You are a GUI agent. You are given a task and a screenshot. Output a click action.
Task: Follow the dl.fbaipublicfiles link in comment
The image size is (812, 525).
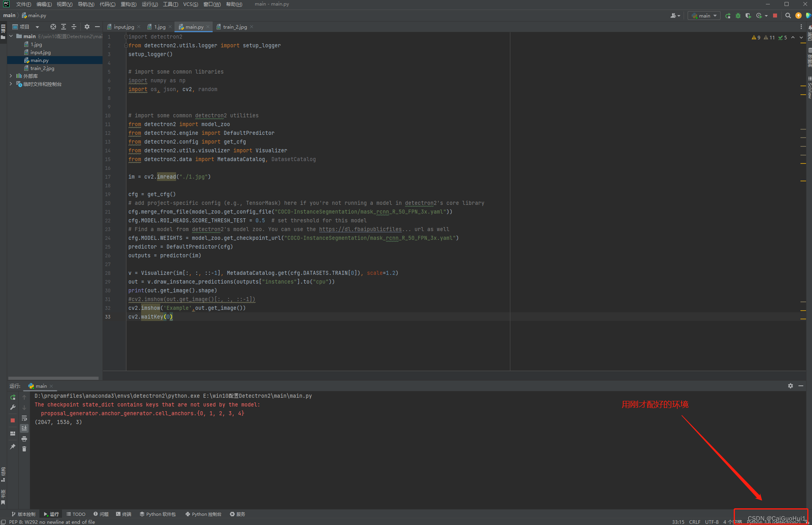[x=360, y=229]
